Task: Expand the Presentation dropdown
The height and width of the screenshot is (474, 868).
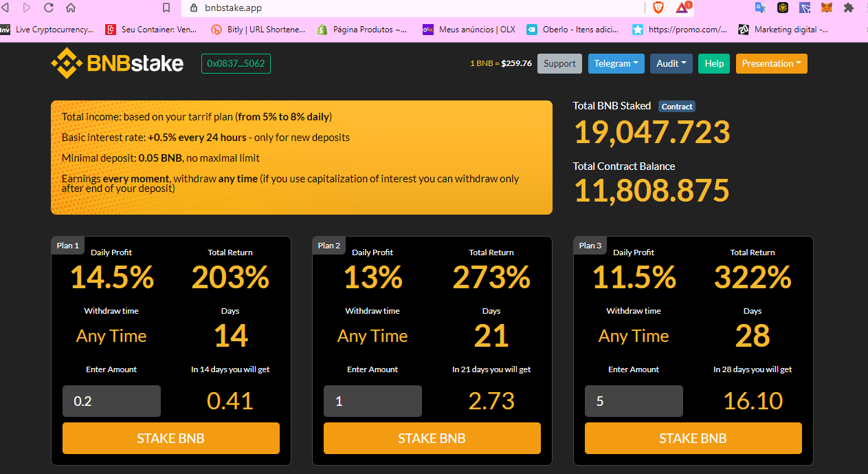Action: pos(772,63)
